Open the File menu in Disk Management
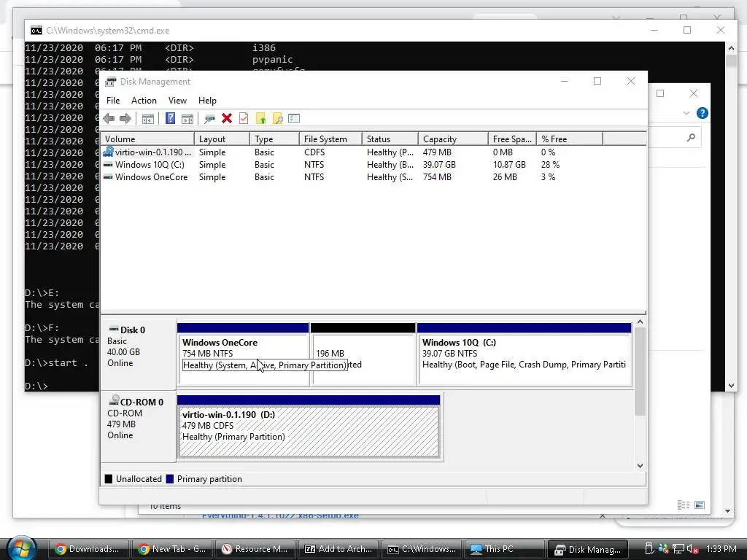Viewport: 747px width, 560px height. tap(113, 101)
